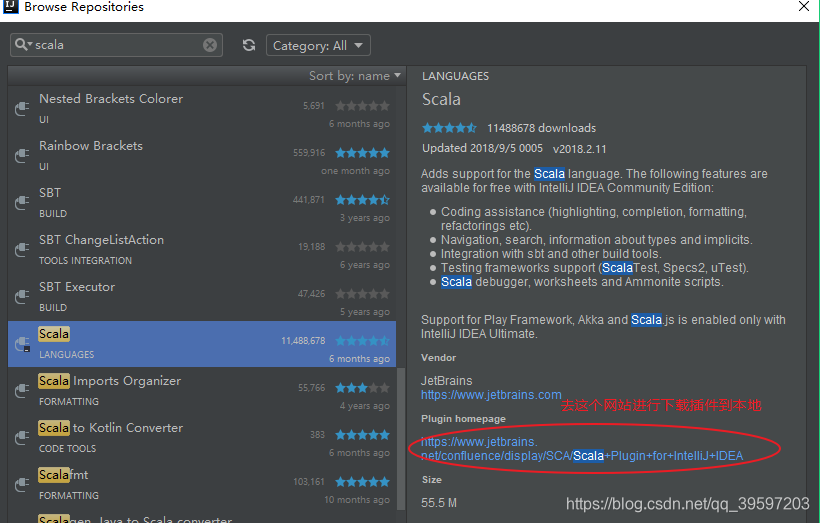Screen dimensions: 820x523
Task: Click the SBT ChangeListAction plugin icon
Action: coord(22,249)
